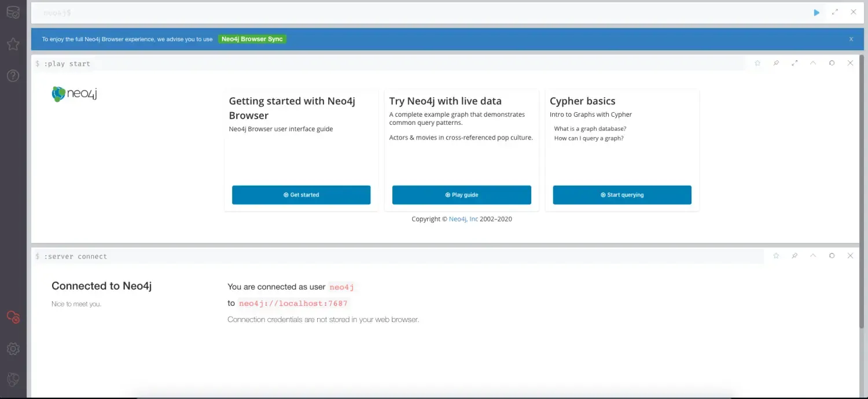Rerun the :play start frame
Screen dimensions: 868x399
(832, 62)
